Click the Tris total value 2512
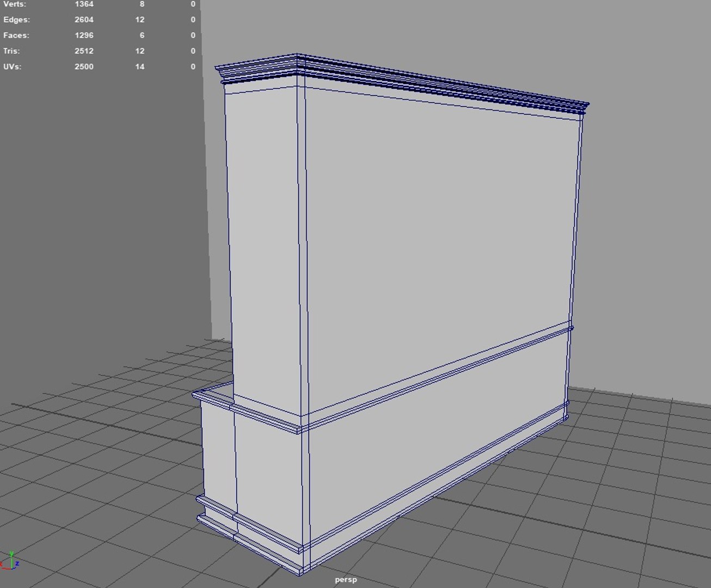 84,51
